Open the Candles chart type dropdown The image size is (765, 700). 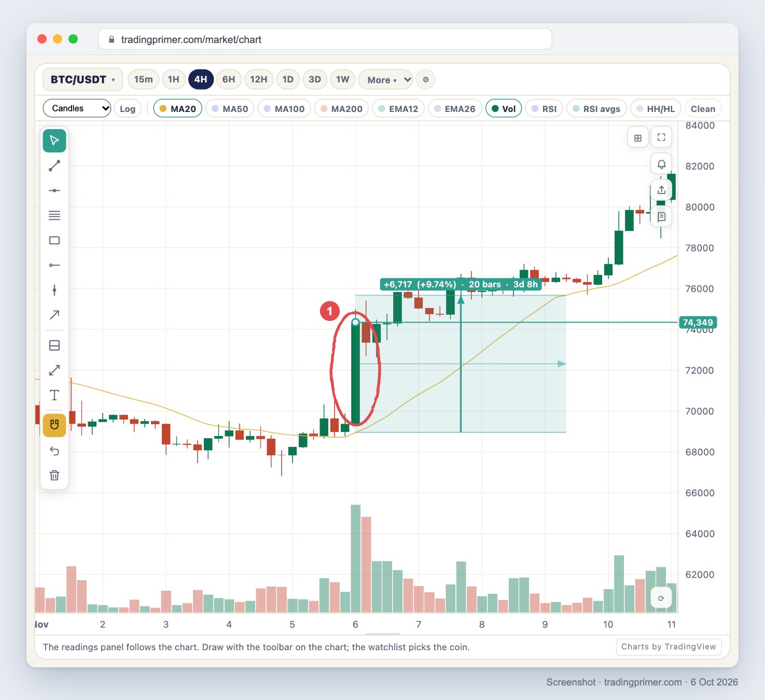point(77,108)
